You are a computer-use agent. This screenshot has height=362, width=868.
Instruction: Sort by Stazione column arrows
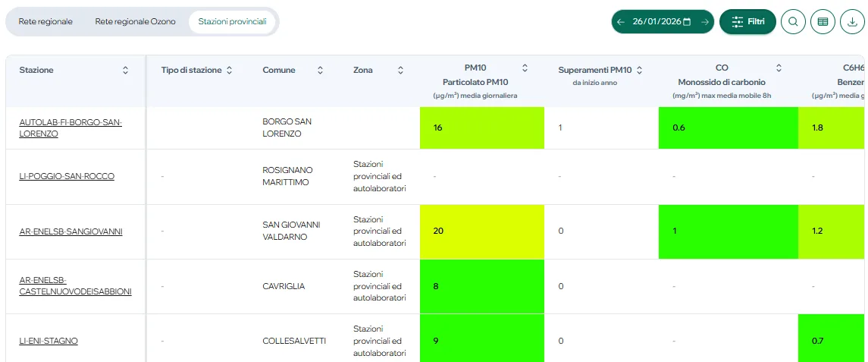click(x=125, y=70)
